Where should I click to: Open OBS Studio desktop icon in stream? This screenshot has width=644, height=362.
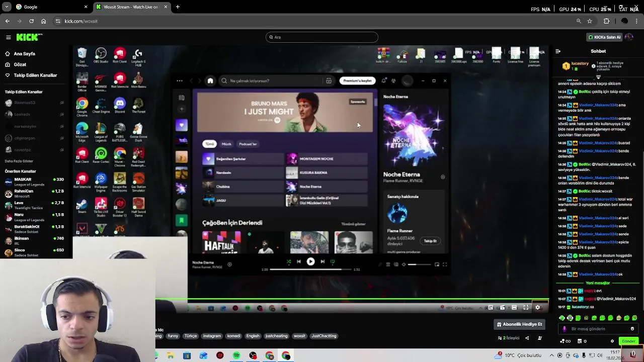coord(101,55)
